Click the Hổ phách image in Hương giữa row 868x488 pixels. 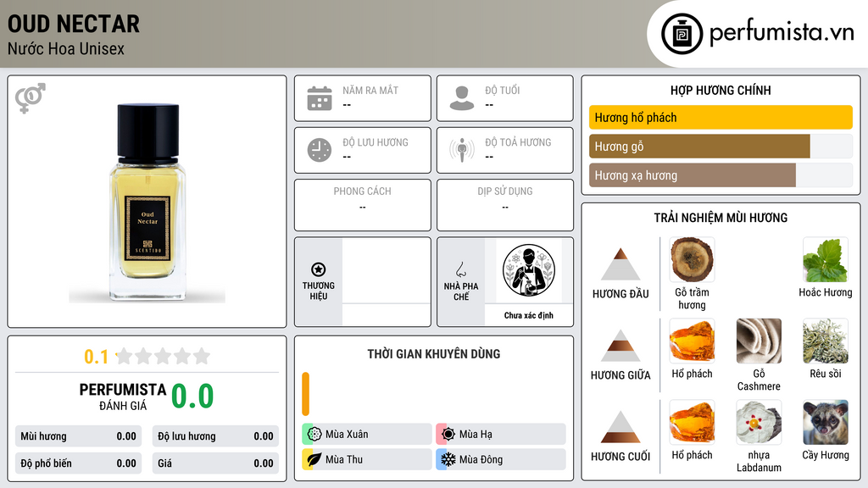(x=692, y=341)
